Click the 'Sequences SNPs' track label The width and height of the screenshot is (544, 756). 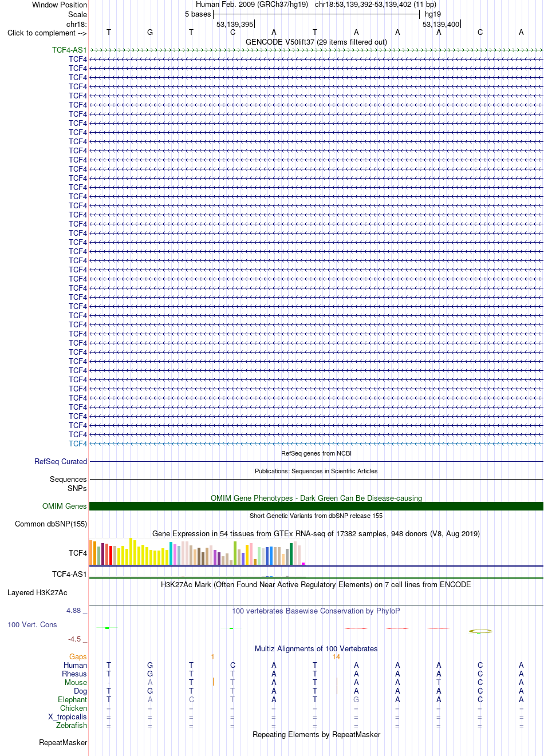[68, 484]
